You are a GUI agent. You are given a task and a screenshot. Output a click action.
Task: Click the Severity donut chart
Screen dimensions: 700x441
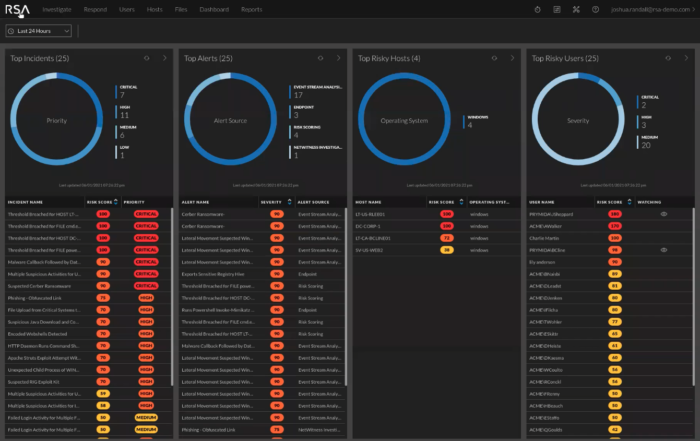578,120
